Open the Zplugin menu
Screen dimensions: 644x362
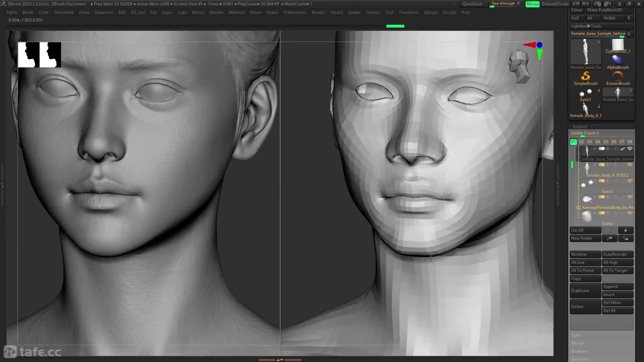[x=430, y=12]
